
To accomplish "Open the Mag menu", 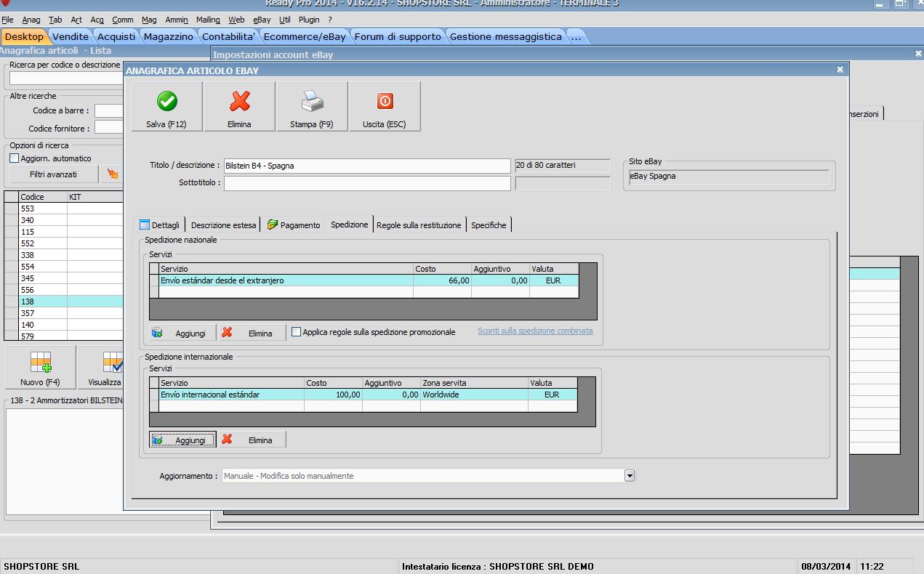I will pos(149,20).
